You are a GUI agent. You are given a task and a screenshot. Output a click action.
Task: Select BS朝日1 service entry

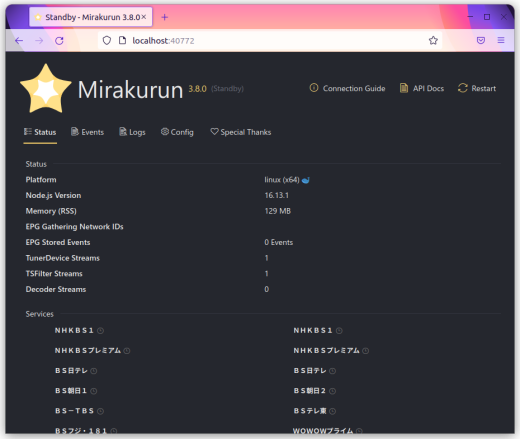pyautogui.click(x=71, y=391)
